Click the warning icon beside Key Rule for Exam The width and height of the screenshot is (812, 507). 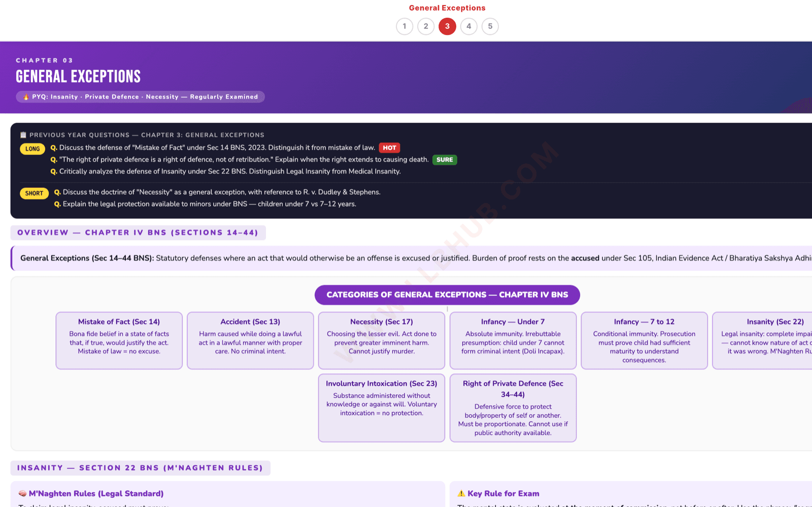click(x=461, y=493)
